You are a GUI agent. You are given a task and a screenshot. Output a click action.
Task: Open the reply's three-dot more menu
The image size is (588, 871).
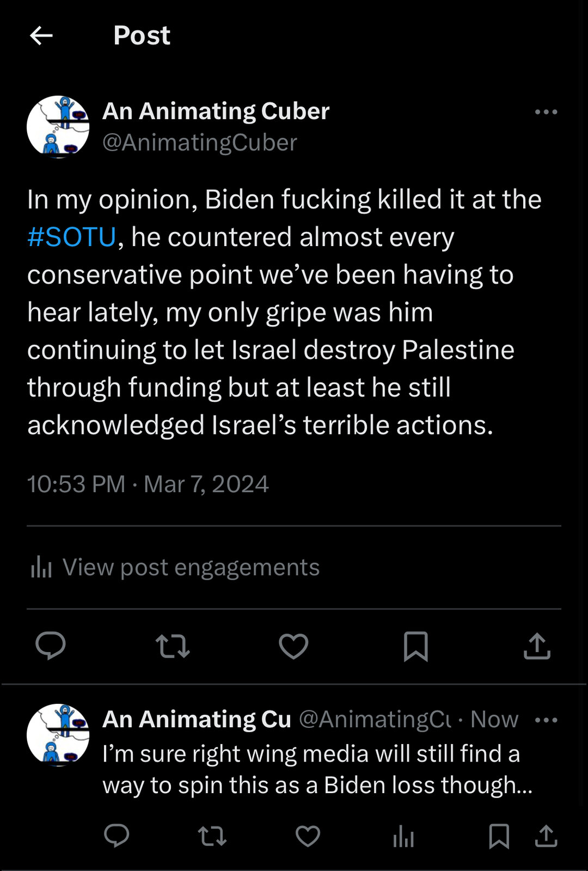546,720
